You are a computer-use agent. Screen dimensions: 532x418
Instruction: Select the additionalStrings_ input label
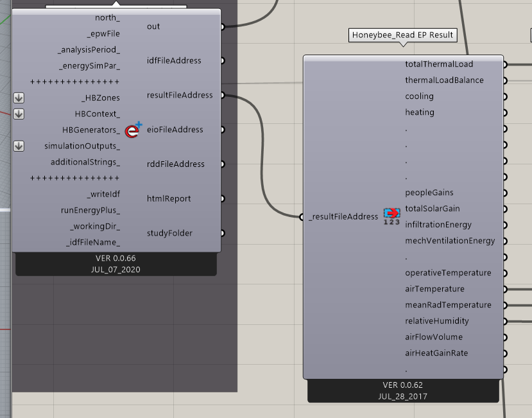pos(85,162)
